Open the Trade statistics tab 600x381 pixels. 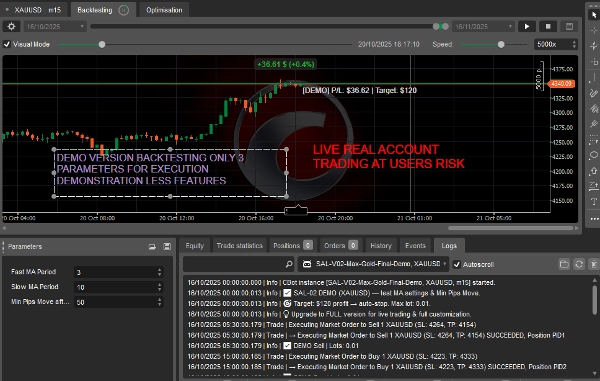click(240, 246)
